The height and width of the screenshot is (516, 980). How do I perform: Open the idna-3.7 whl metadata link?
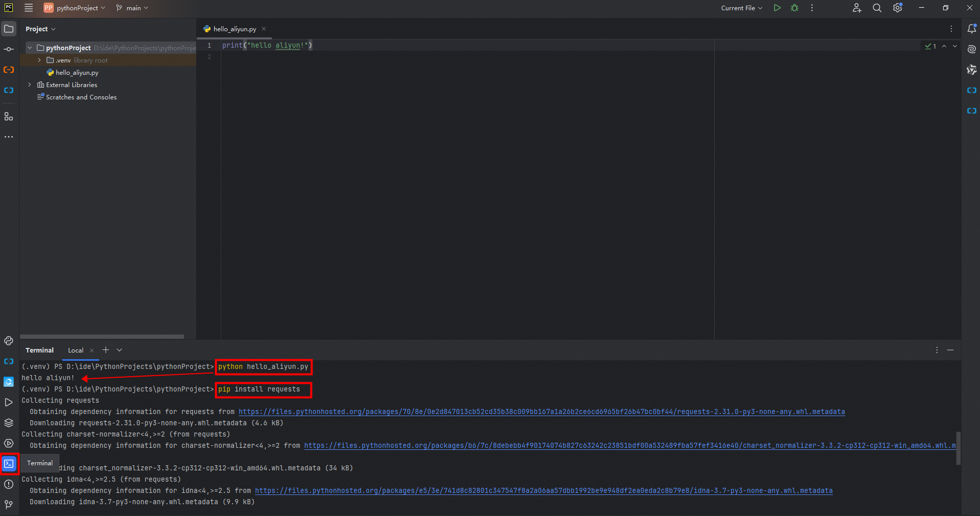[x=544, y=490]
